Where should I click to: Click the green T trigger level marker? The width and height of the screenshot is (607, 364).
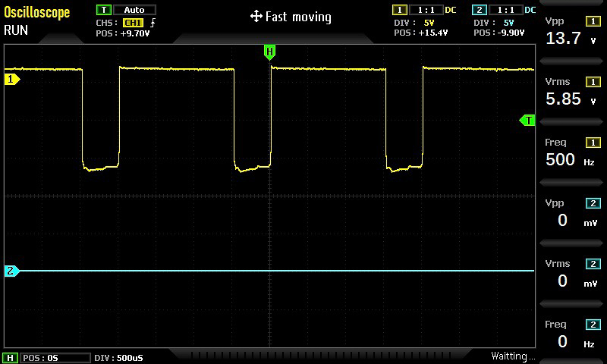coord(527,121)
